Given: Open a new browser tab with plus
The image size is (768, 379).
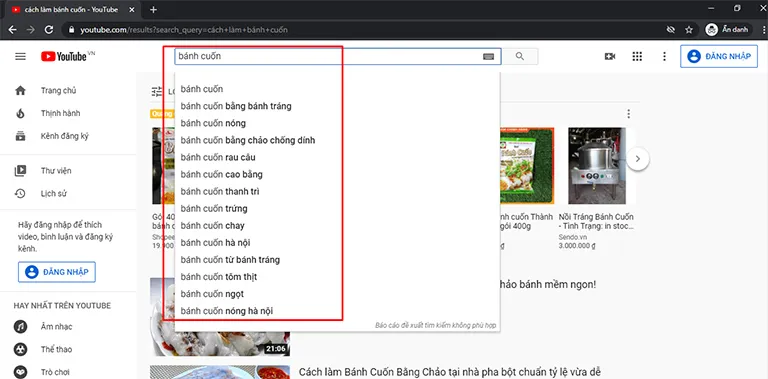Looking at the screenshot, I should (x=153, y=9).
